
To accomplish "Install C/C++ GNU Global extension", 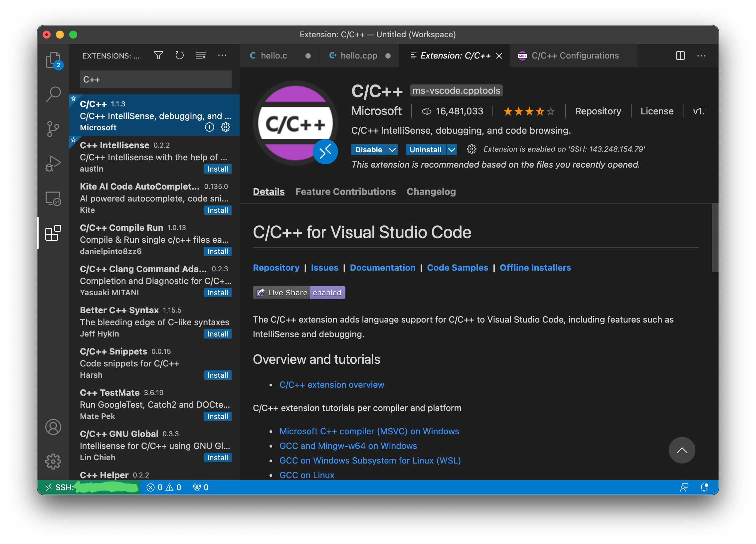I will tap(218, 459).
